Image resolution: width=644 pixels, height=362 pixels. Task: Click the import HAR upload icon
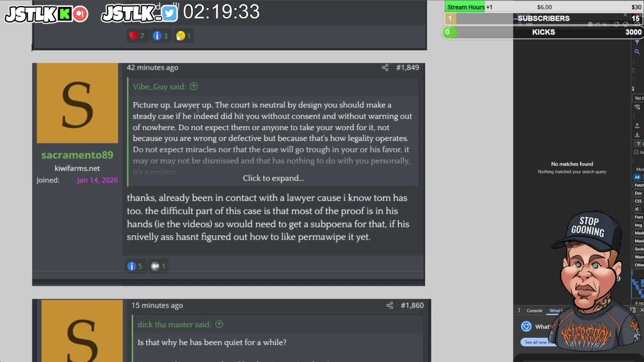pyautogui.click(x=637, y=126)
